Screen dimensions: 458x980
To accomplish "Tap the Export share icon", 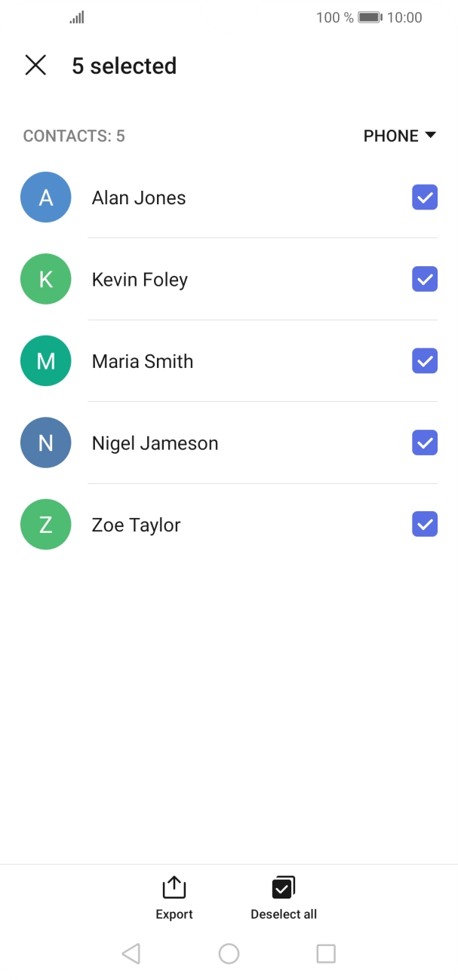I will click(174, 888).
